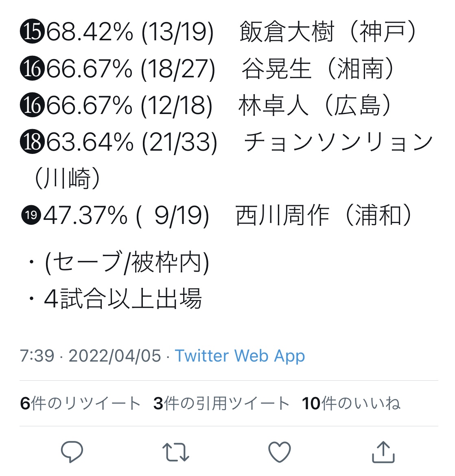The height and width of the screenshot is (476, 455).
Task: Tap the 飯倉大樹（神戸）player name
Action: point(328,32)
